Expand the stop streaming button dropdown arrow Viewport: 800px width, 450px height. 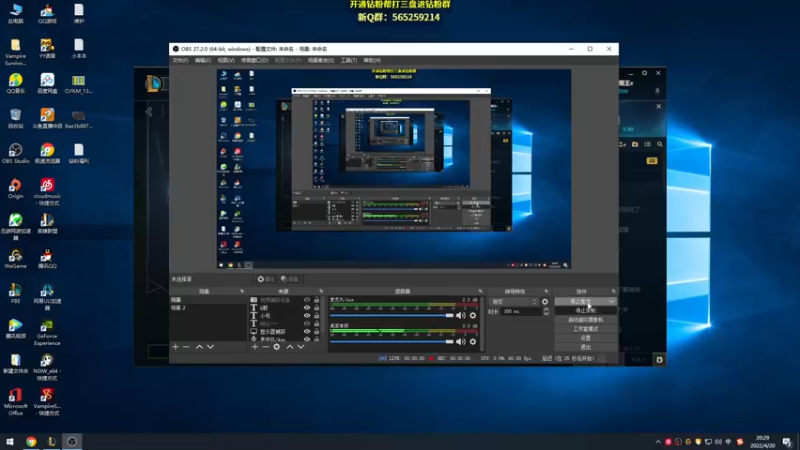coord(611,302)
